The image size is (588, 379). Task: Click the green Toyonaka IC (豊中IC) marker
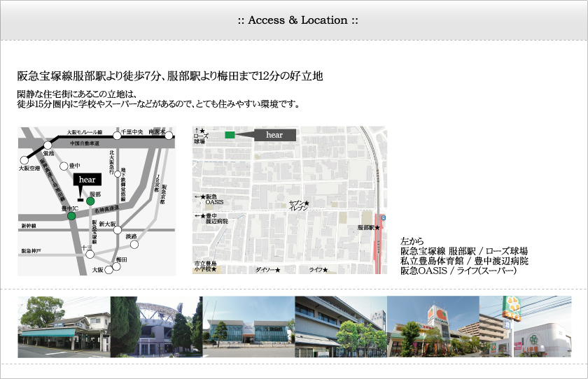tap(71, 217)
